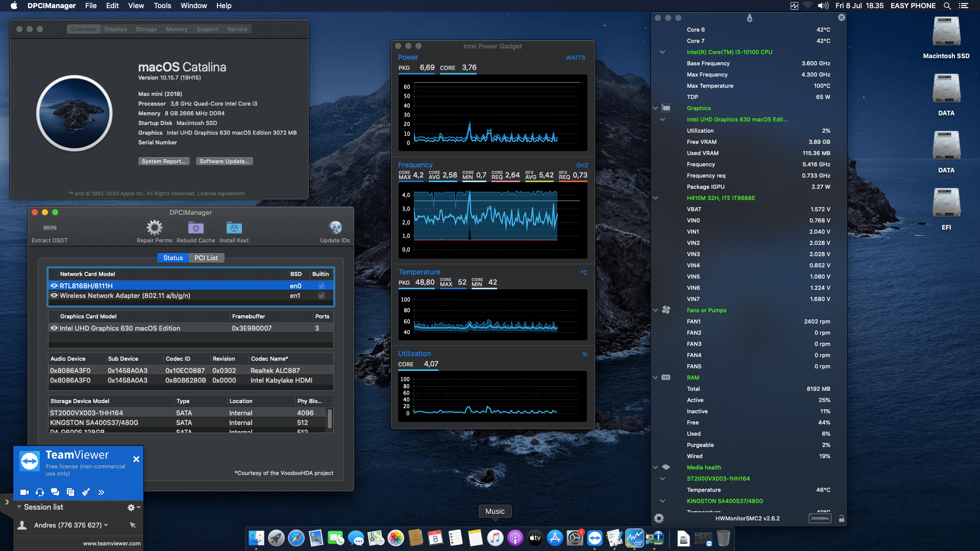Viewport: 980px width, 551px height.
Task: Toggle Builtin checkbox for Wireless Network Adapter
Action: click(x=321, y=295)
